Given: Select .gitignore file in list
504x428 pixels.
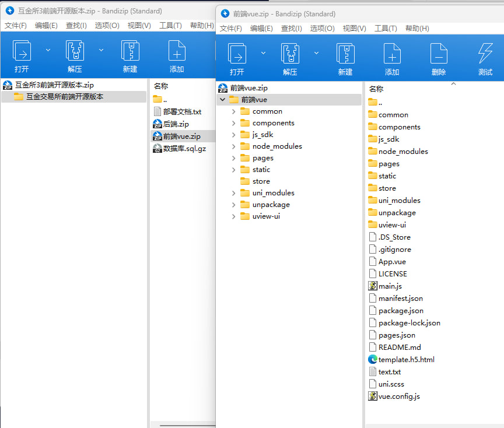Looking at the screenshot, I should click(x=390, y=250).
